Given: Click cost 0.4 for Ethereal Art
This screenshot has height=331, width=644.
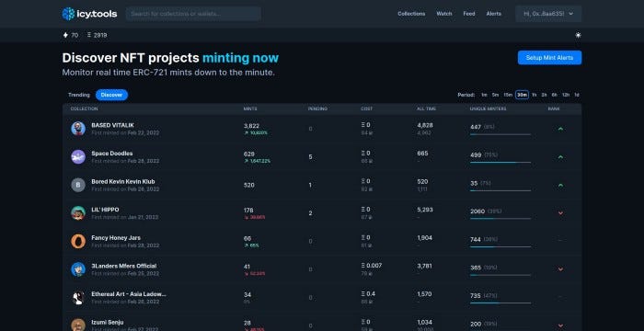Looking at the screenshot, I should (x=368, y=294).
